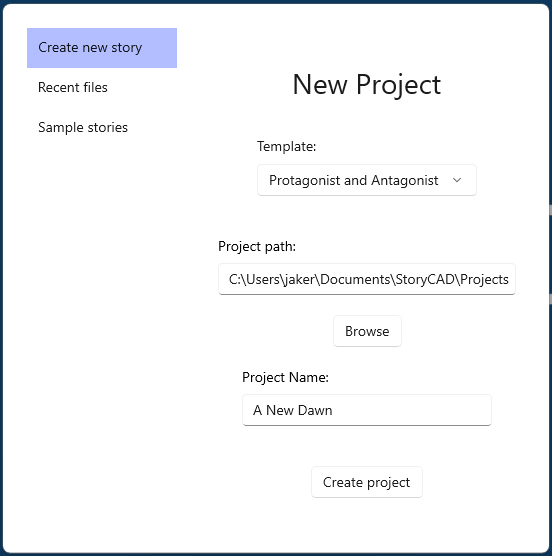This screenshot has width=552, height=556.
Task: Click empty space right of A New Dawn
Action: pos(411,410)
